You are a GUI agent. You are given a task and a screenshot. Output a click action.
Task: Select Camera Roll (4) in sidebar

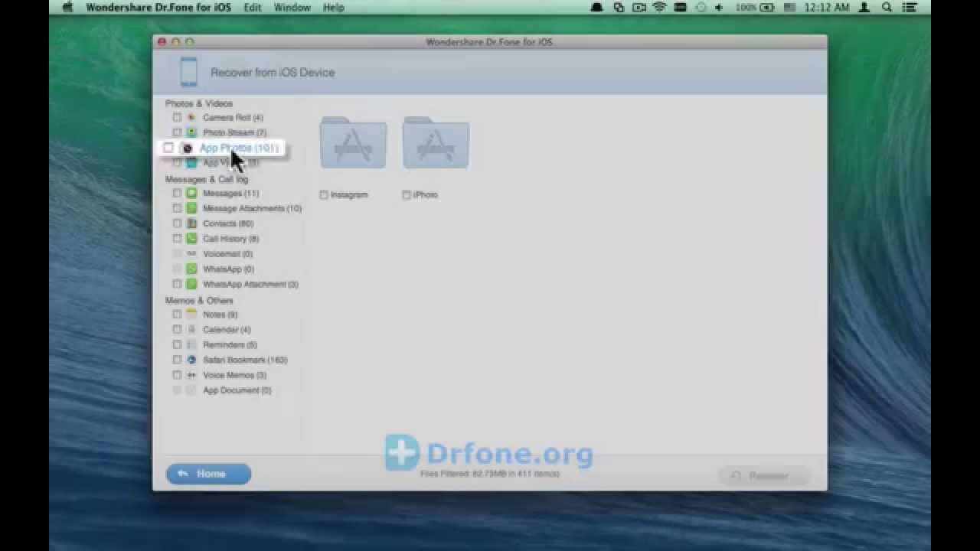(x=233, y=118)
